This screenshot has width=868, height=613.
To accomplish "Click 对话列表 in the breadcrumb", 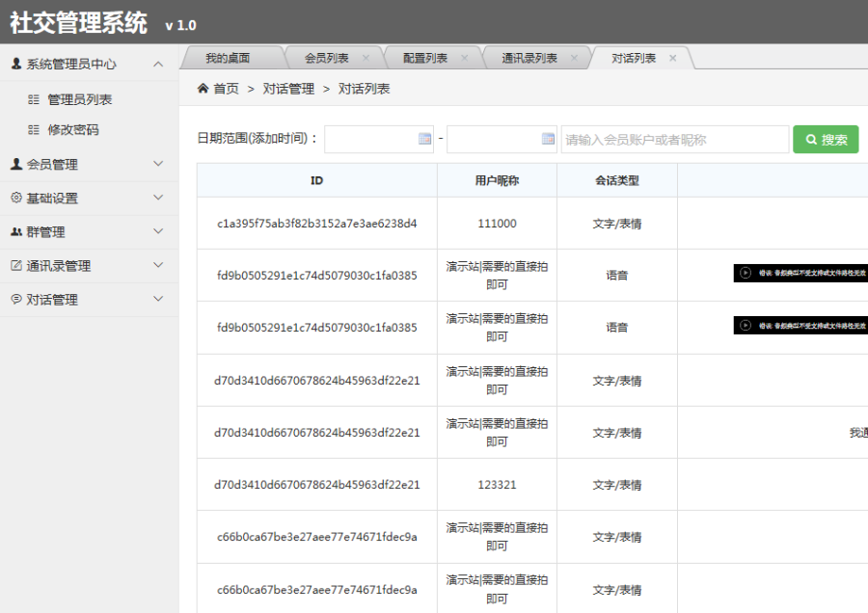I will point(364,89).
